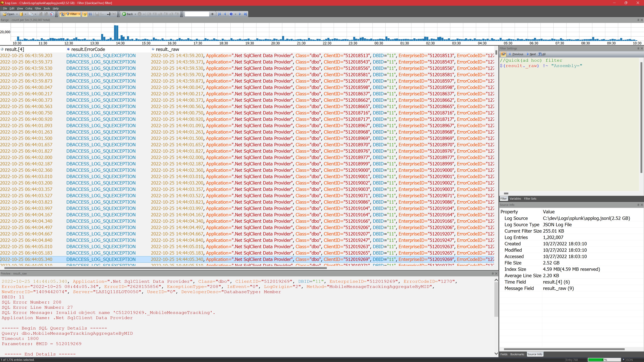Close the Source Info panel
The height and width of the screenshot is (362, 644).
pyautogui.click(x=642, y=205)
